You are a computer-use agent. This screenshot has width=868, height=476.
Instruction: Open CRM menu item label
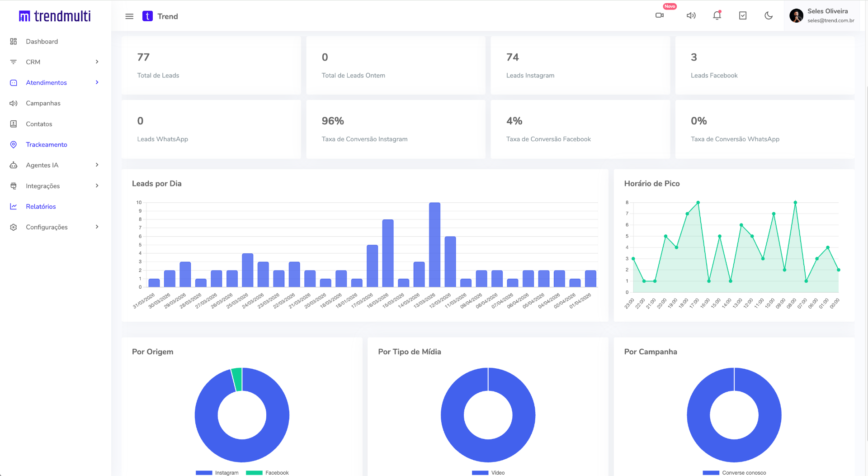point(33,62)
